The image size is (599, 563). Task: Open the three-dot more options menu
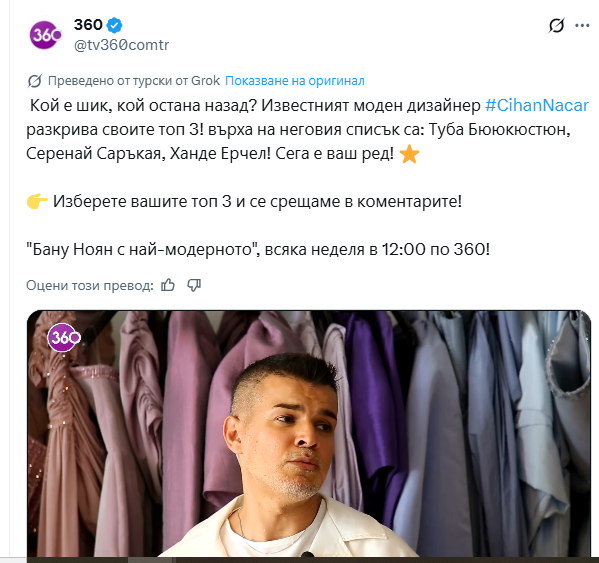(582, 26)
